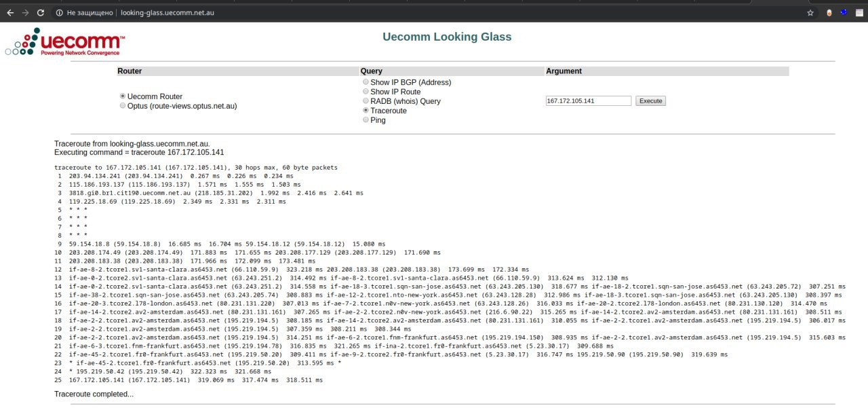Open the blue round browser extension
The height and width of the screenshot is (408, 868).
pyautogui.click(x=844, y=13)
